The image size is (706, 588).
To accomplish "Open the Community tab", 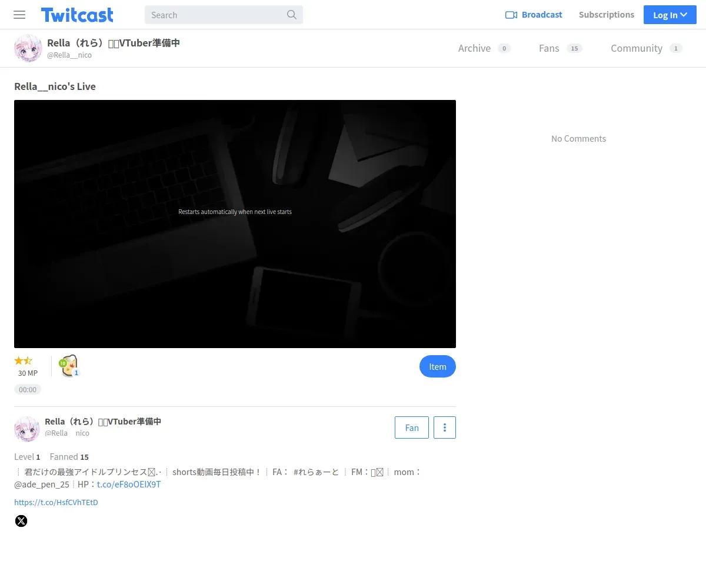I will point(647,48).
